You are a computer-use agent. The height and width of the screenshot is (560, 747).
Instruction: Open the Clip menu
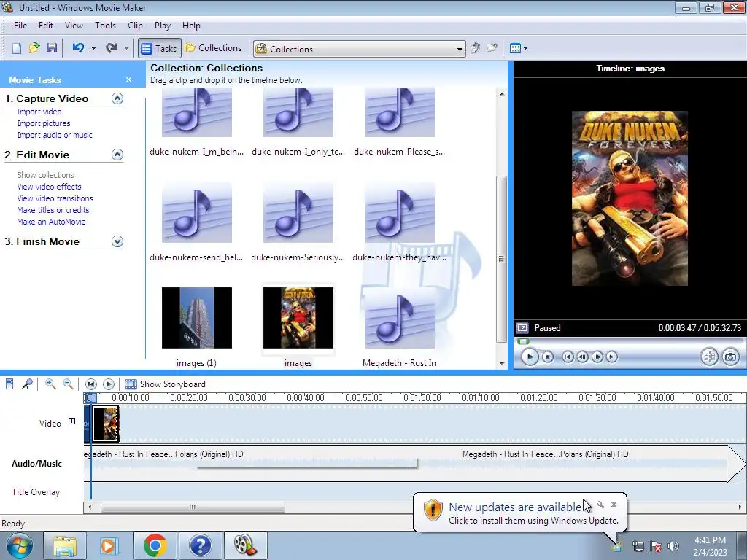135,26
